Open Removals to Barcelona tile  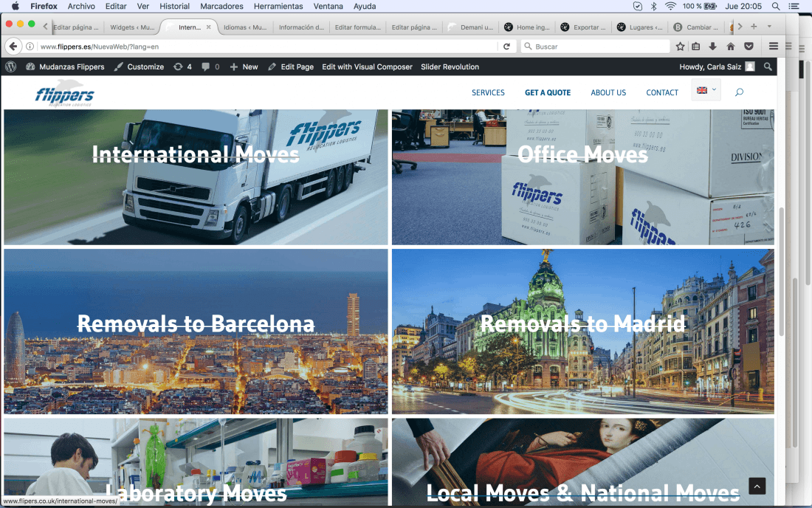pos(196,332)
